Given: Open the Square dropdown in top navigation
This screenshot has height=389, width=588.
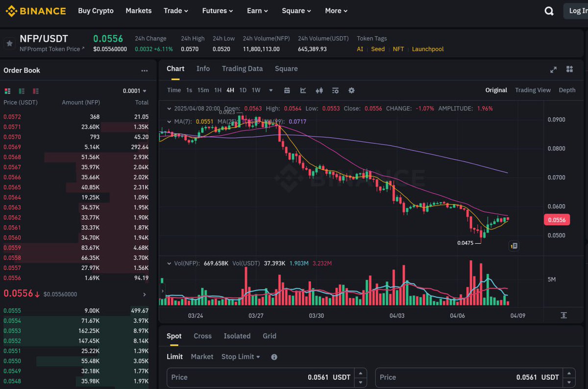Looking at the screenshot, I should tap(296, 11).
